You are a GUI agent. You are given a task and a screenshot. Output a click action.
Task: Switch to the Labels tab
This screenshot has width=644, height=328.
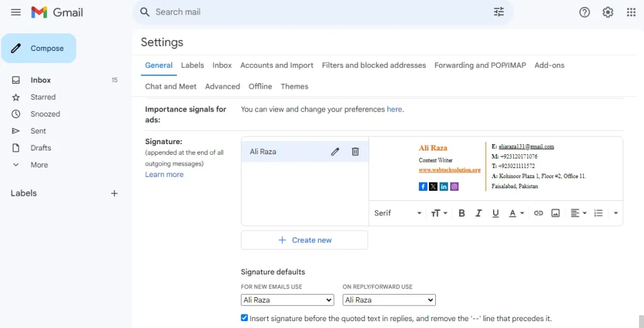(192, 65)
